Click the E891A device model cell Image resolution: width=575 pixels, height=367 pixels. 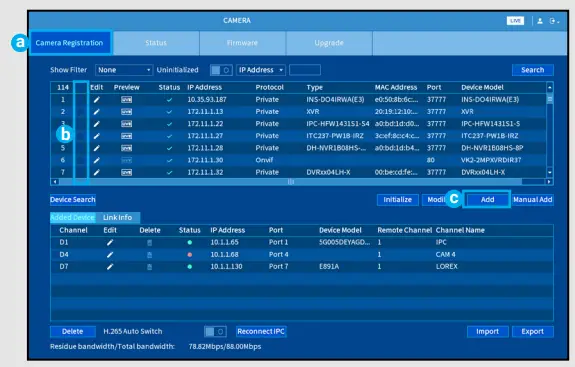tap(329, 267)
